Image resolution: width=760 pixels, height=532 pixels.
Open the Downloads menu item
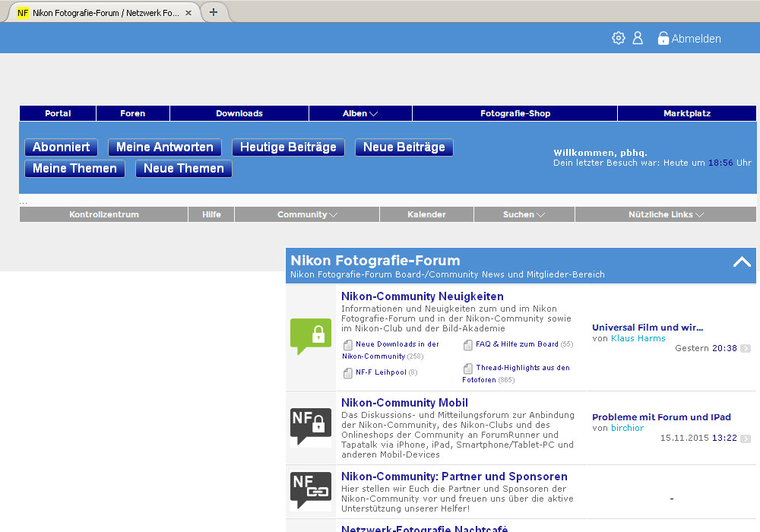pos(239,113)
